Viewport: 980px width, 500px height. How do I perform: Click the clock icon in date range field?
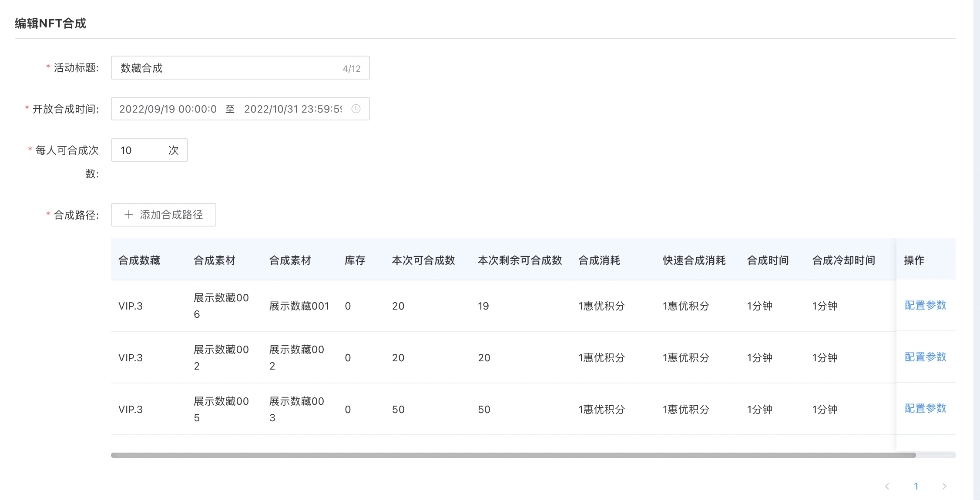[x=356, y=109]
